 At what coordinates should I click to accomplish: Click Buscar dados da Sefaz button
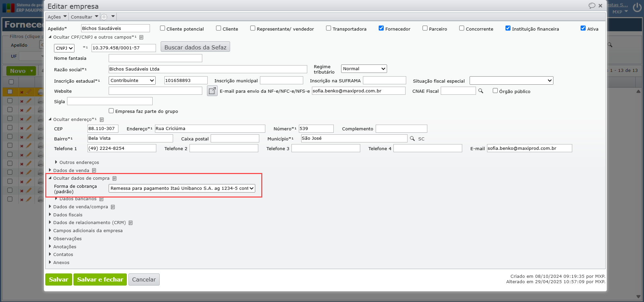[195, 47]
